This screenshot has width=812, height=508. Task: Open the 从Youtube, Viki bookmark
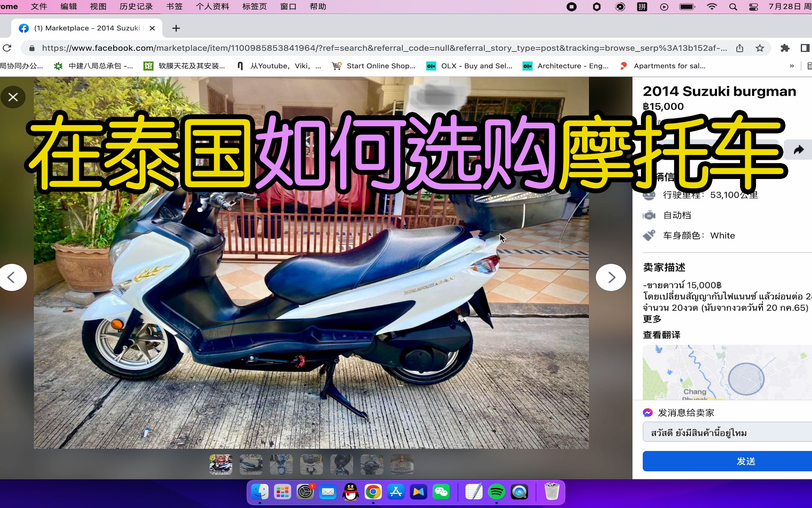tap(279, 66)
